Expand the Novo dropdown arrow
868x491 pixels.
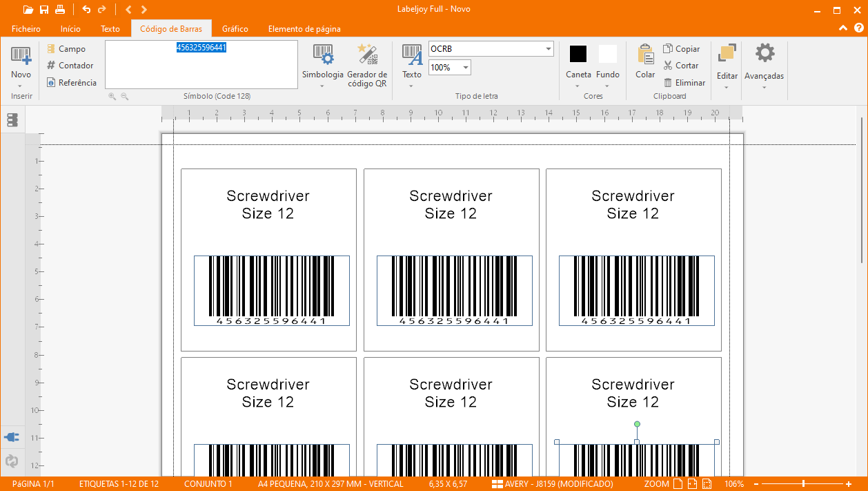click(21, 86)
